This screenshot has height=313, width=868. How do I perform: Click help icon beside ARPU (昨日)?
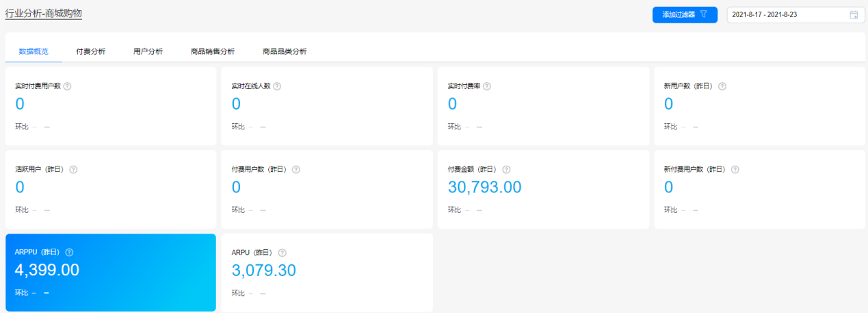coord(282,252)
